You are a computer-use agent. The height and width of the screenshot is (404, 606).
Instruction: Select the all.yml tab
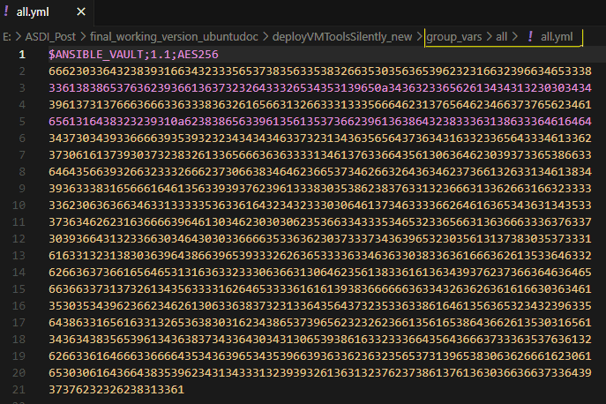pyautogui.click(x=46, y=12)
